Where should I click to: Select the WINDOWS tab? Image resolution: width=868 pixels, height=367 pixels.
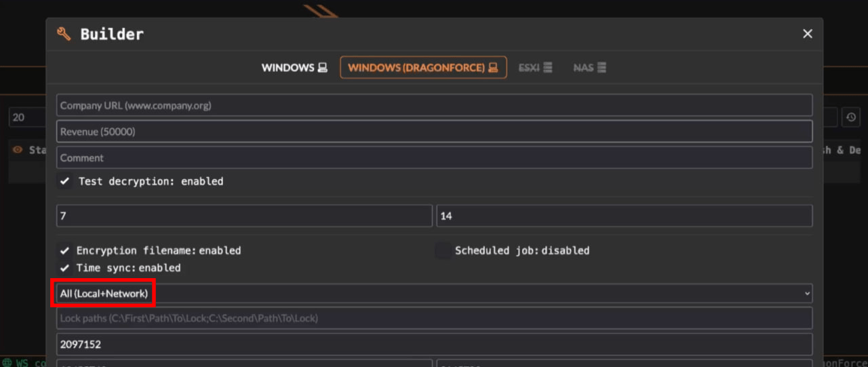click(295, 68)
